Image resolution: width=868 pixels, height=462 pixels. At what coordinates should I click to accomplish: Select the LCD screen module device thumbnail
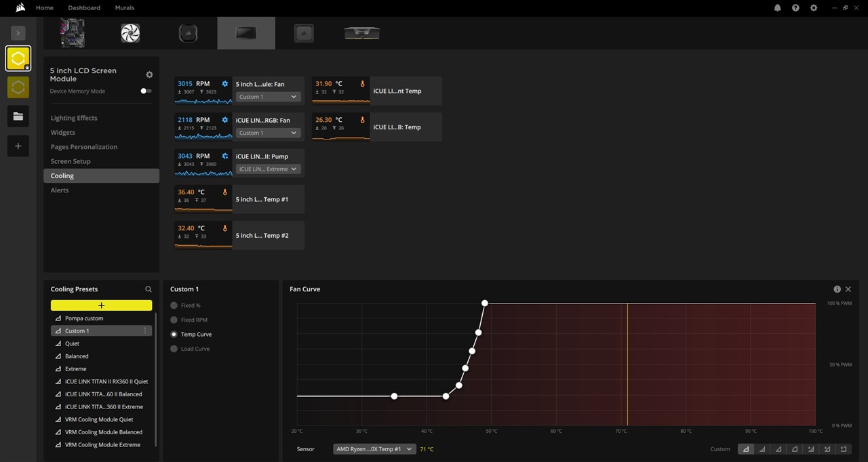point(246,33)
